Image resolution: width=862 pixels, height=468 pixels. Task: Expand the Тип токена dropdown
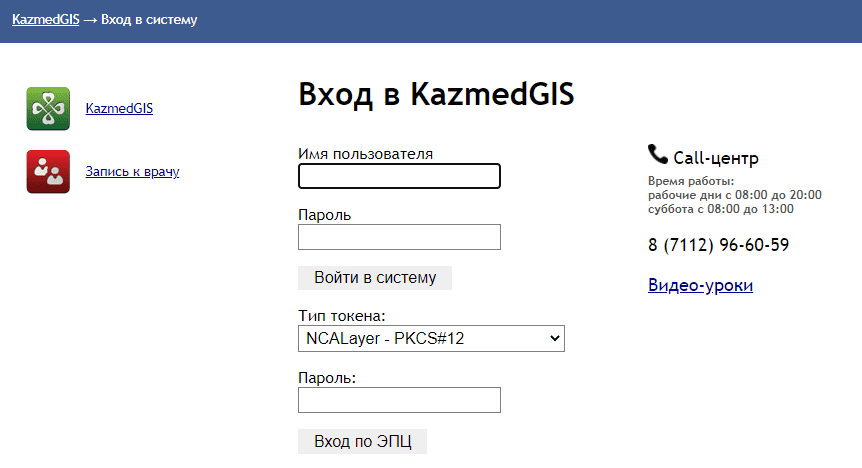click(x=431, y=339)
